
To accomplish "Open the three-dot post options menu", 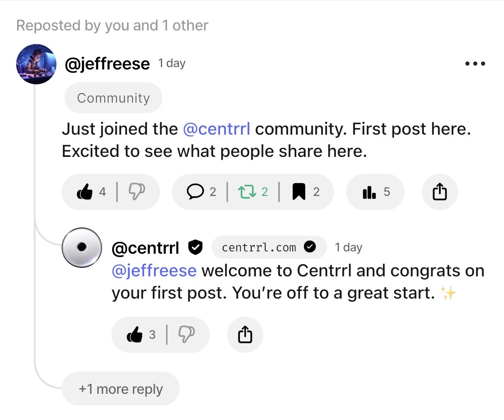I will pos(475,64).
